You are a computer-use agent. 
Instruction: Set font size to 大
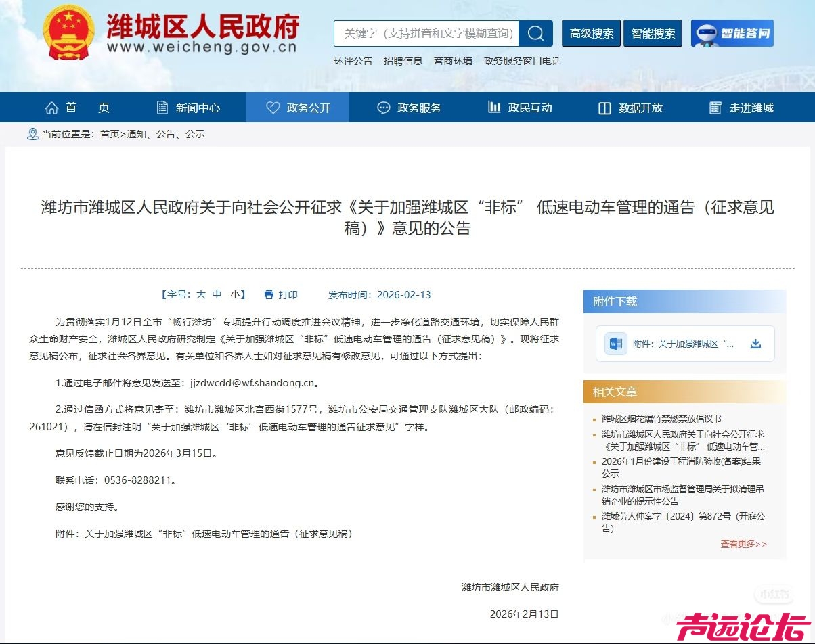pos(201,295)
